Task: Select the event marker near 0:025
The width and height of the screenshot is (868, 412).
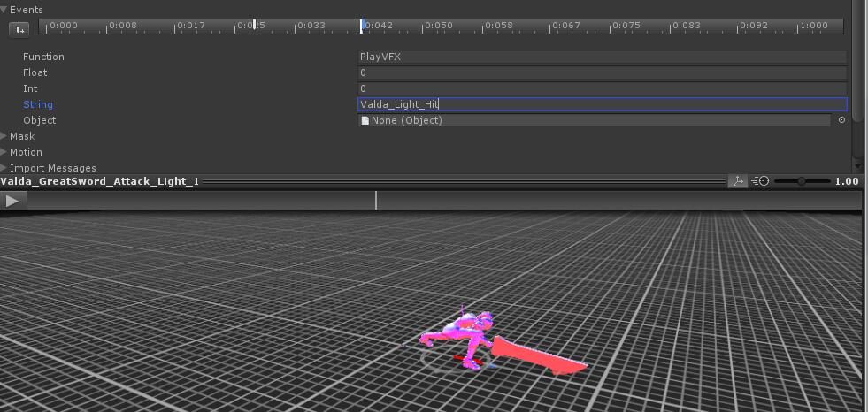Action: [x=255, y=26]
